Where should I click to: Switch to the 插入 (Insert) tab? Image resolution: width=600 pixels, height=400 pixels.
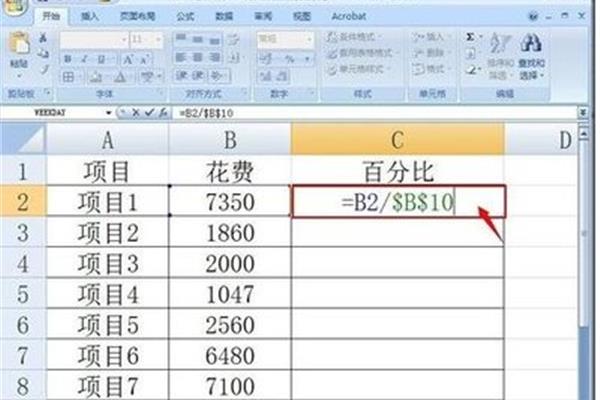(x=90, y=16)
